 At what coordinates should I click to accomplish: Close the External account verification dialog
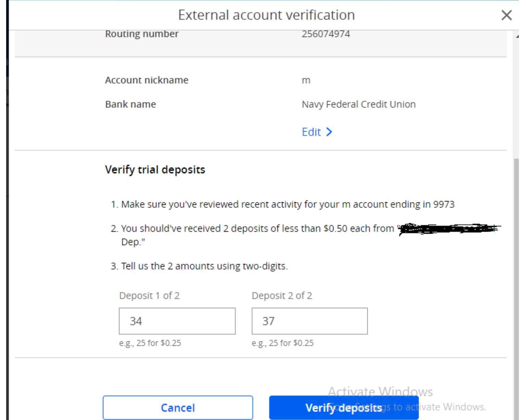pos(506,15)
